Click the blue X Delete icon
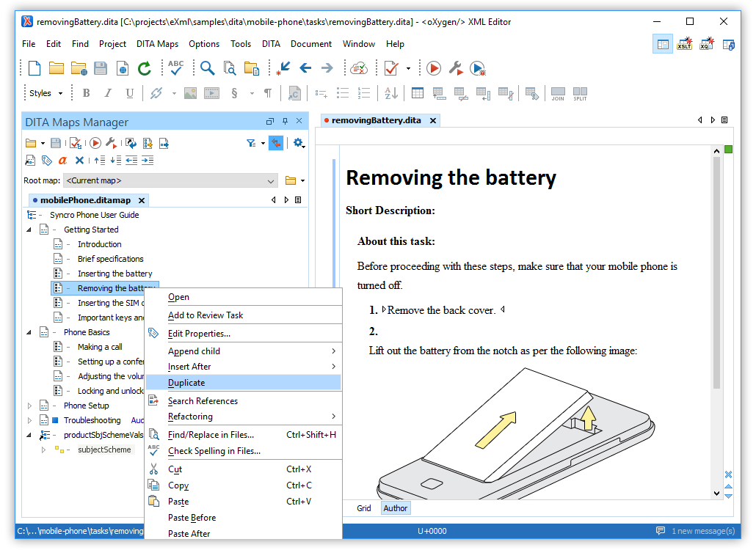Image resolution: width=756 pixels, height=550 pixels. (x=79, y=161)
